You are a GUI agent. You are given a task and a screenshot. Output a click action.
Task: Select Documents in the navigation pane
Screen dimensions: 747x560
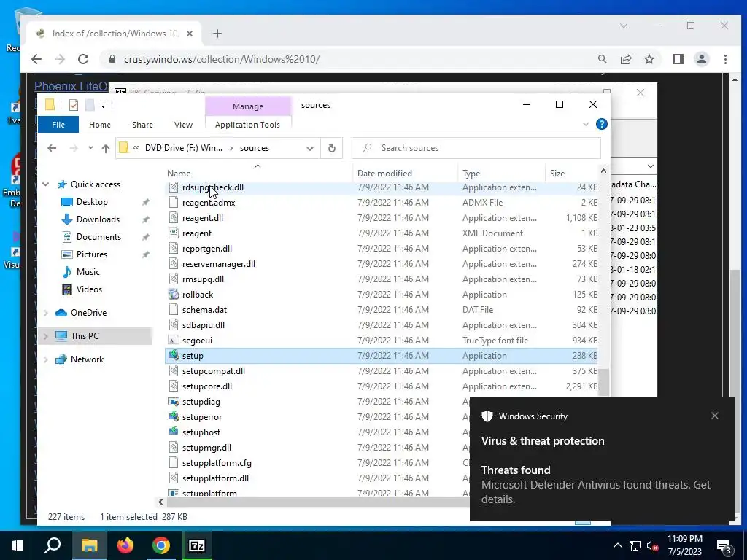click(98, 237)
